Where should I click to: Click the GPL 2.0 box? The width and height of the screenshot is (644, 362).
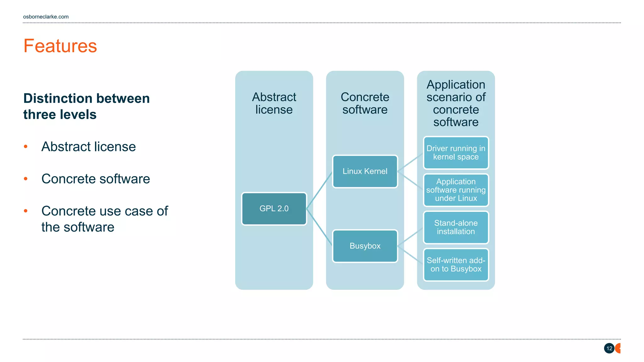(274, 209)
